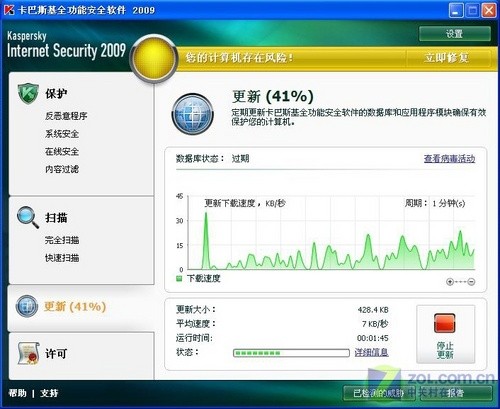Click 已检测的威胁 detected threats button
The image size is (500, 409).
379,393
